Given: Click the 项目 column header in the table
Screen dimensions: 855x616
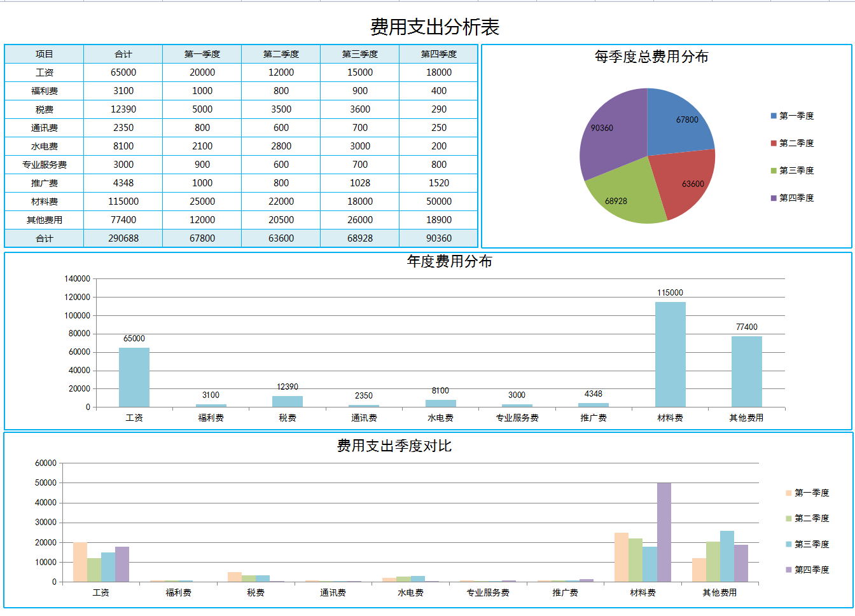Looking at the screenshot, I should (43, 54).
